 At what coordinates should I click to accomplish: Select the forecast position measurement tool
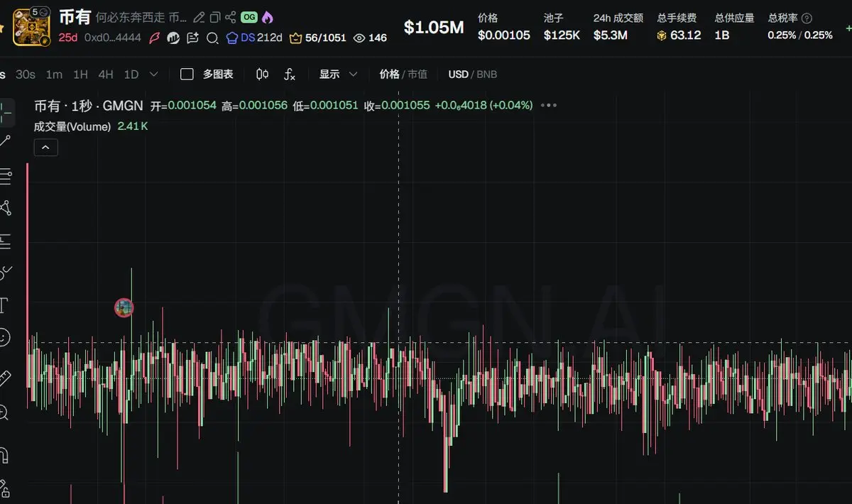[6, 241]
